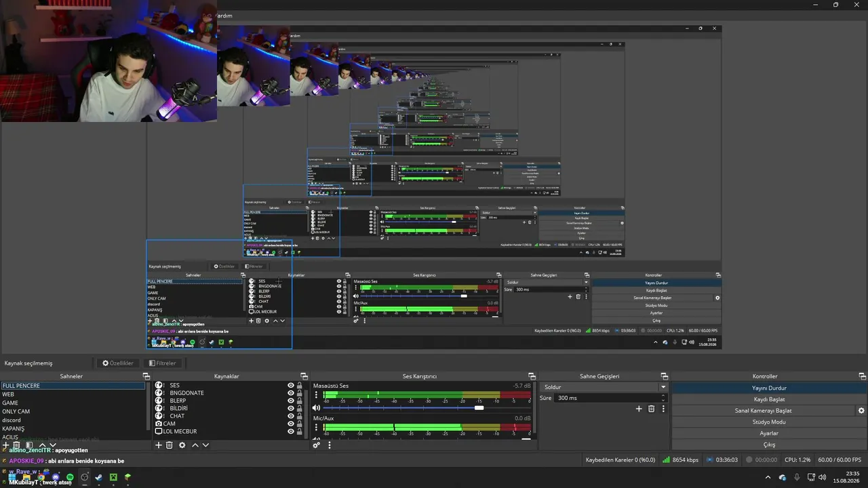Image resolution: width=868 pixels, height=488 pixels.
Task: Click the Çıkış exit button
Action: 769,445
